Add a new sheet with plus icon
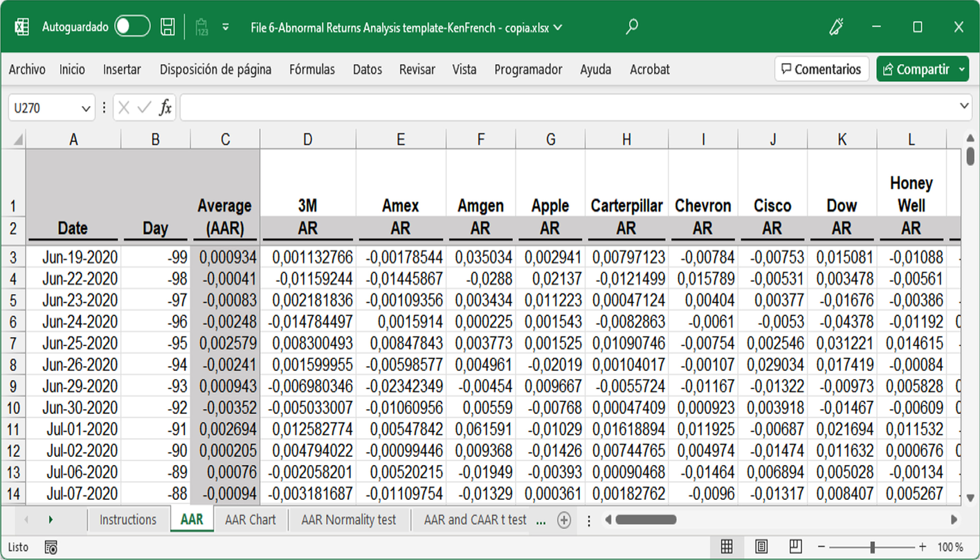This screenshot has height=560, width=980. [564, 520]
